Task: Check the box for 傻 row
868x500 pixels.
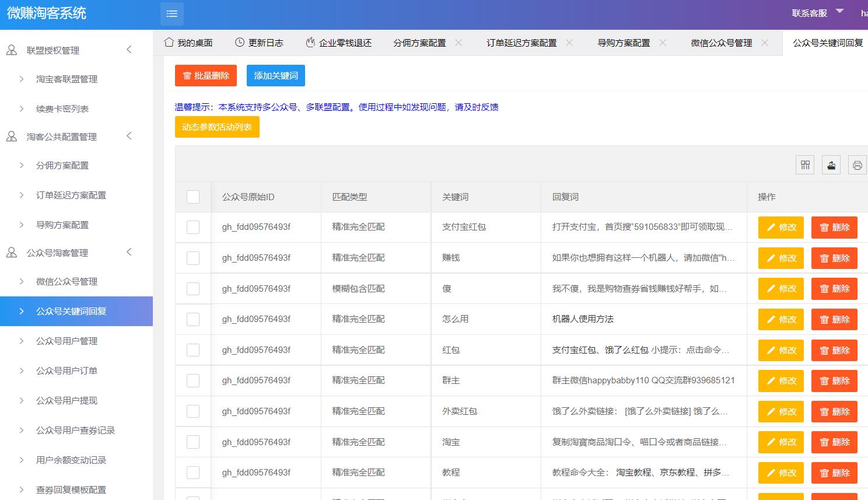Action: point(193,289)
